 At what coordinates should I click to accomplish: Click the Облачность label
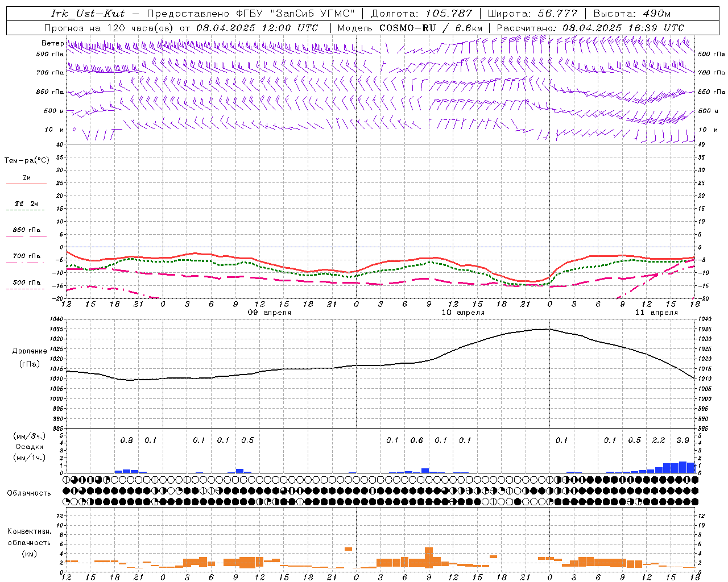(29, 493)
